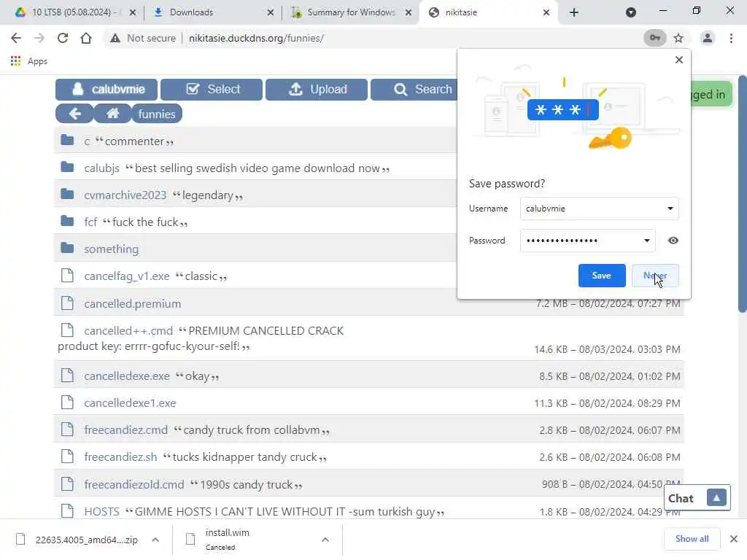Open the freecandiezold.cmd file link
Screen dimensions: 747x560
134,484
